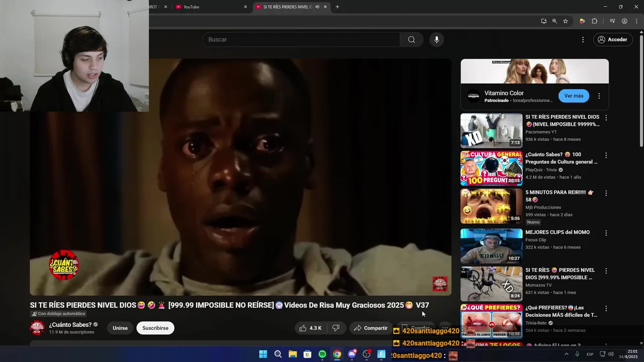The image size is (644, 362).
Task: Open Windows taskbar search
Action: pos(278,354)
